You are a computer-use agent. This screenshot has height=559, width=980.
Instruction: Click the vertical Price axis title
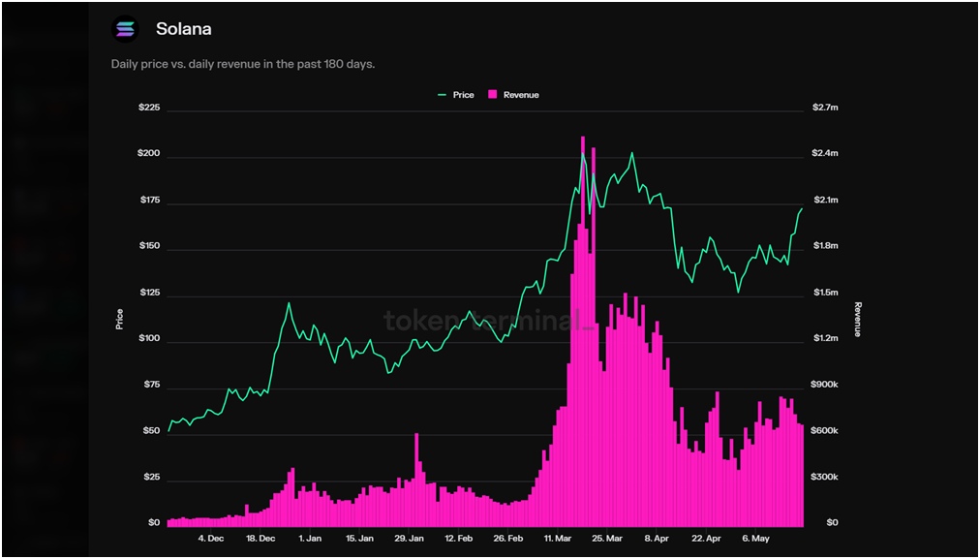(119, 320)
